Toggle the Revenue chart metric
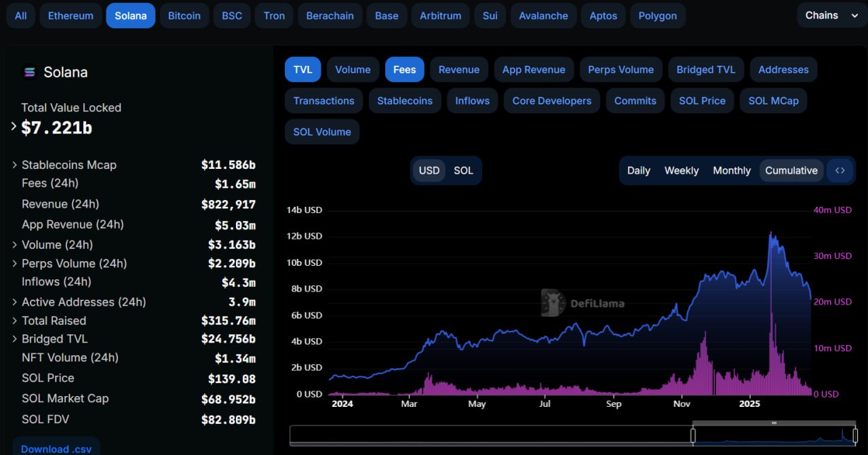 coord(459,70)
